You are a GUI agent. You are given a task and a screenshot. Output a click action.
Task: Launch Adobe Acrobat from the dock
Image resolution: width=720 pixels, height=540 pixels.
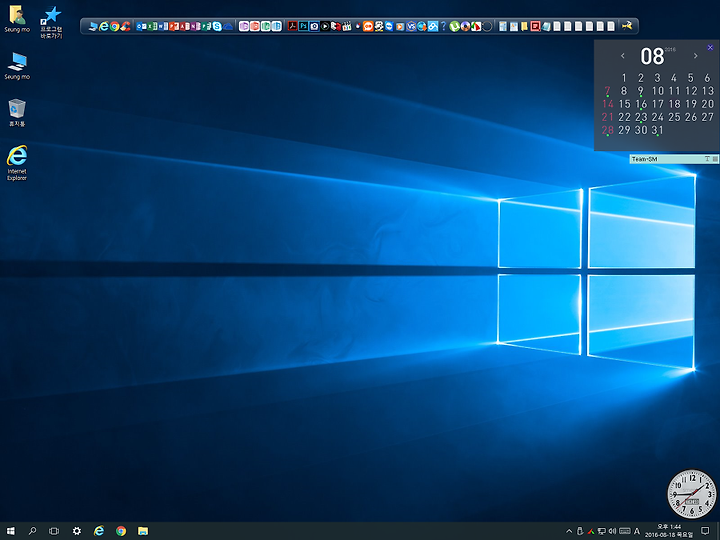[292, 26]
